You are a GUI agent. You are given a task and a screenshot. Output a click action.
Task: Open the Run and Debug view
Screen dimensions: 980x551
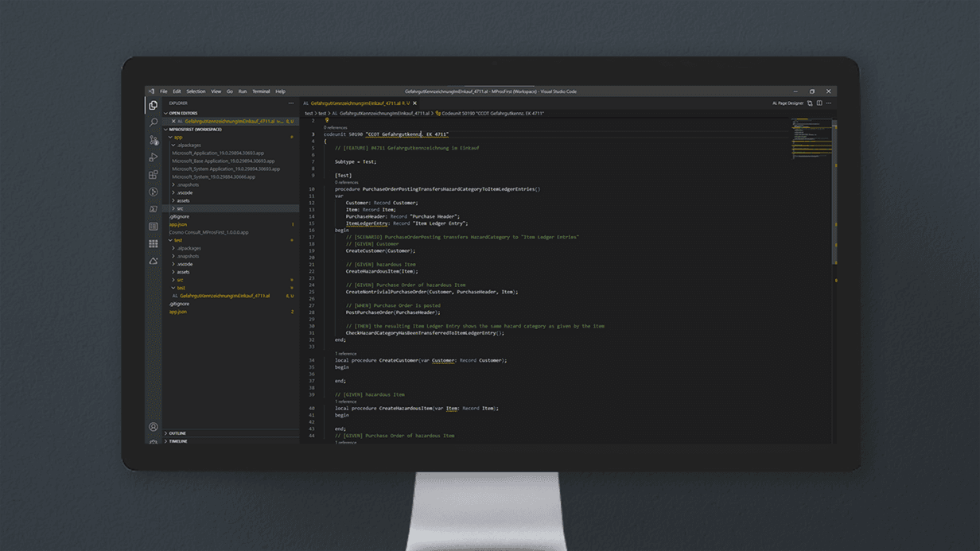click(154, 157)
